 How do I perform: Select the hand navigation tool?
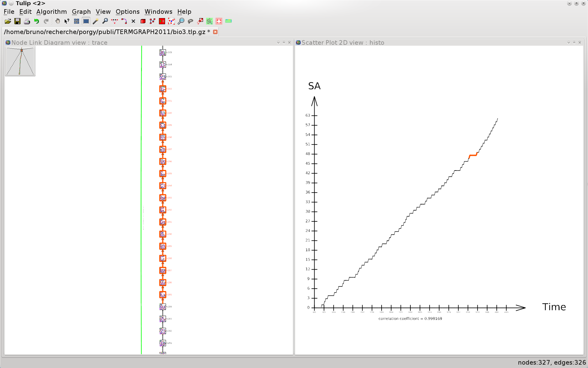[x=57, y=21]
